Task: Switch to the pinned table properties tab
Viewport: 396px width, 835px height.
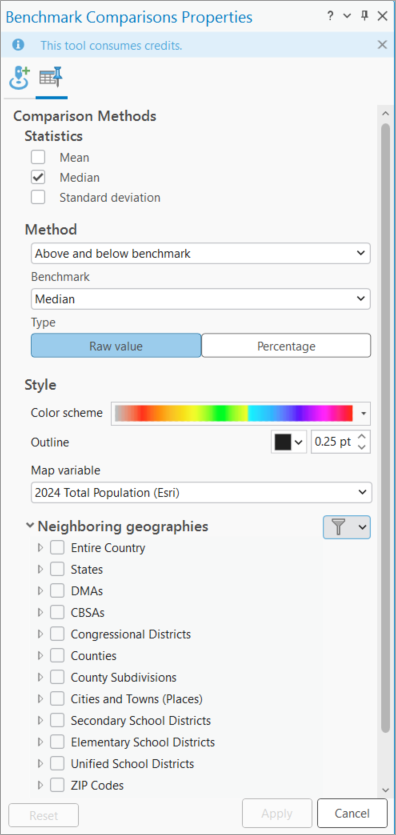Action: pyautogui.click(x=52, y=78)
